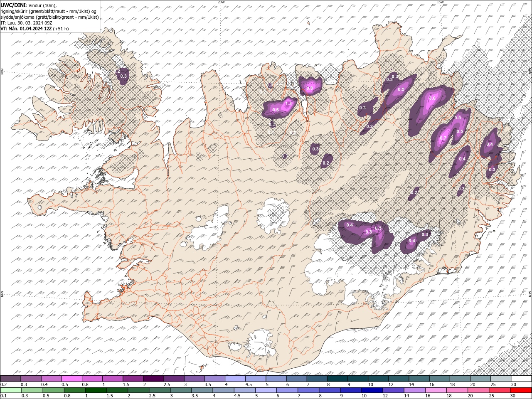Click the '2.5' label in the rain legend

151,396
